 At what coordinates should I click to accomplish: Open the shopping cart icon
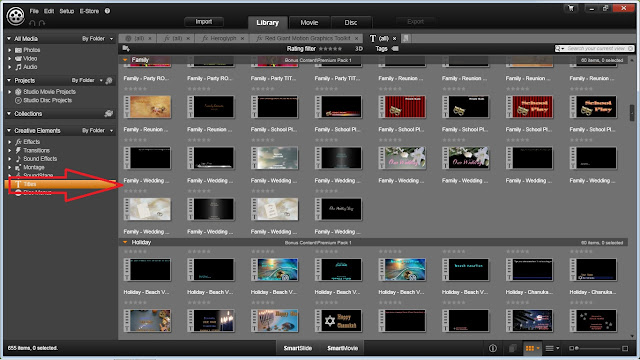pyautogui.click(x=571, y=9)
